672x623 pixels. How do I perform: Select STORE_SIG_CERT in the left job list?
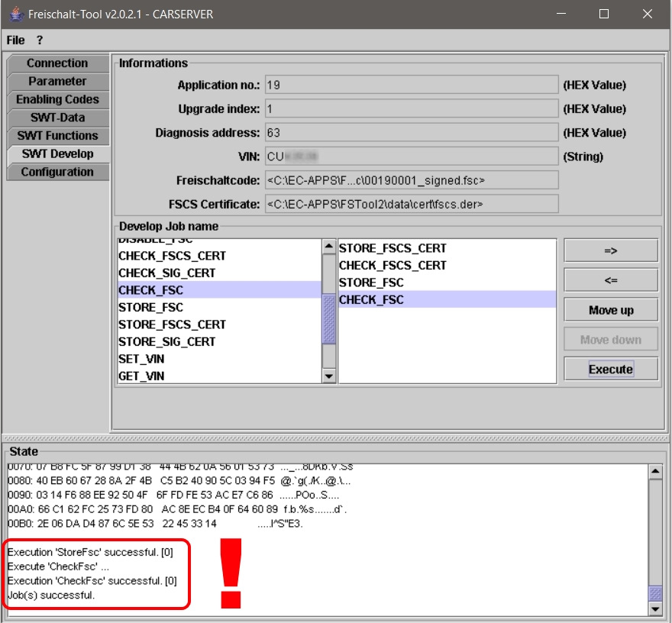219,341
